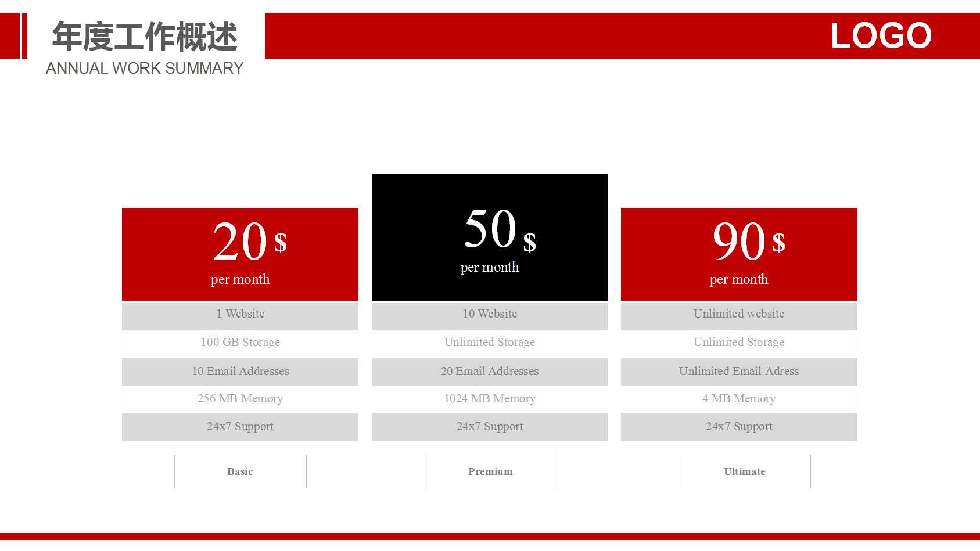Click "per month" under the 50 $ price
The height and width of the screenshot is (551, 980).
(x=490, y=268)
